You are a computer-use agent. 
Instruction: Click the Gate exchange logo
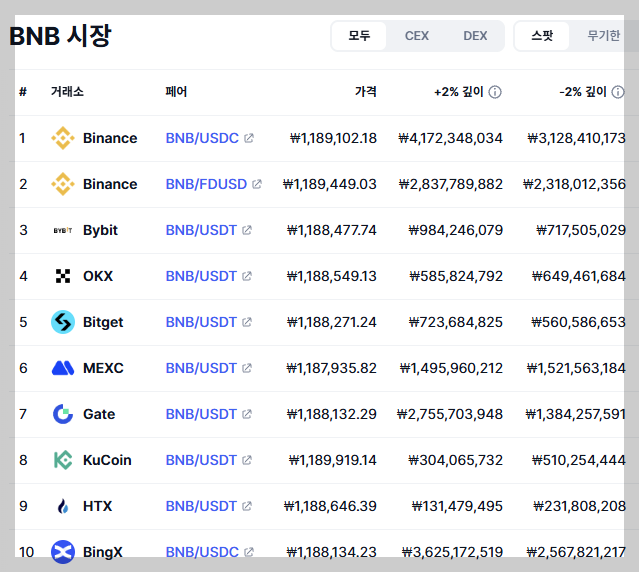pos(63,414)
